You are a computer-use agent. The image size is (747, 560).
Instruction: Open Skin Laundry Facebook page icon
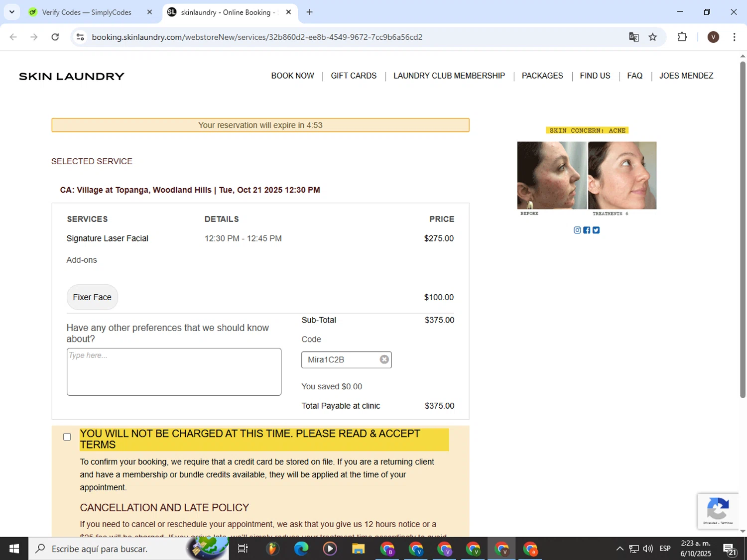pos(587,230)
